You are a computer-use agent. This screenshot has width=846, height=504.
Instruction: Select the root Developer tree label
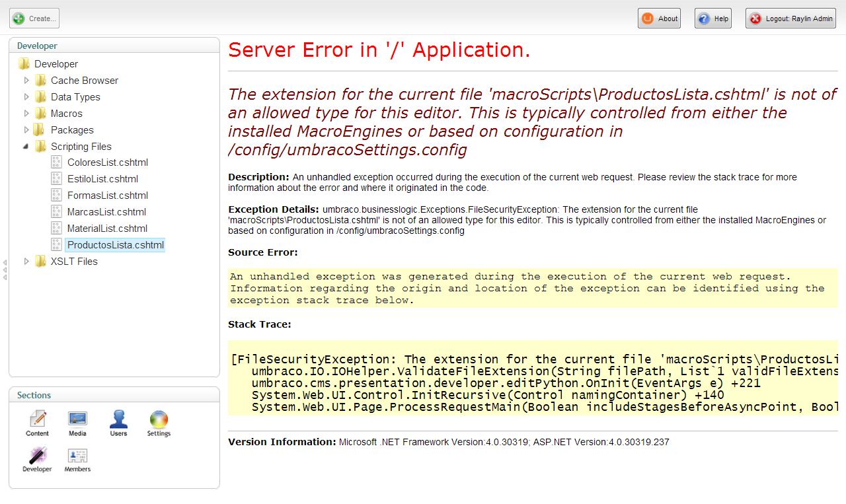pyautogui.click(x=56, y=63)
